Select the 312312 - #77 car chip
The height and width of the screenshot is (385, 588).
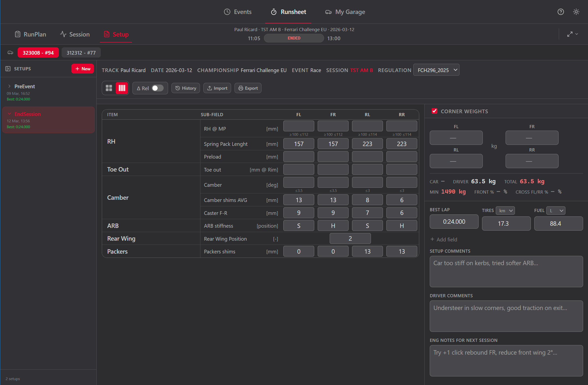81,52
